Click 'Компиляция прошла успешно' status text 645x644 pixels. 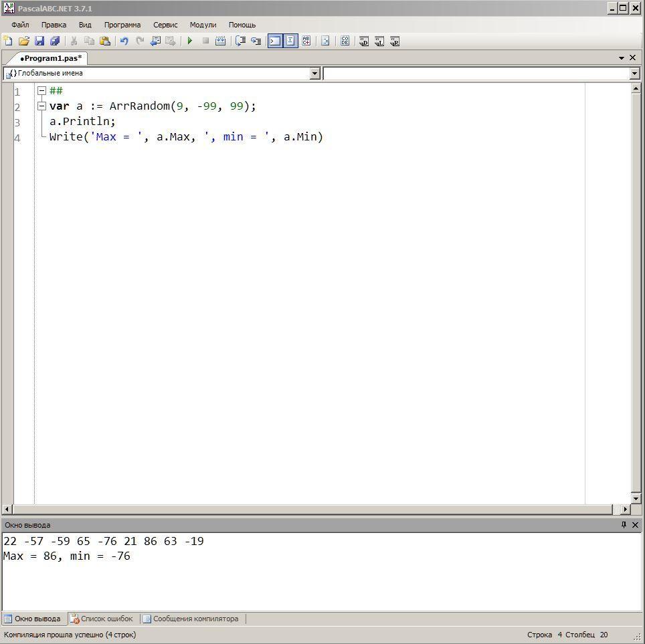pos(70,635)
